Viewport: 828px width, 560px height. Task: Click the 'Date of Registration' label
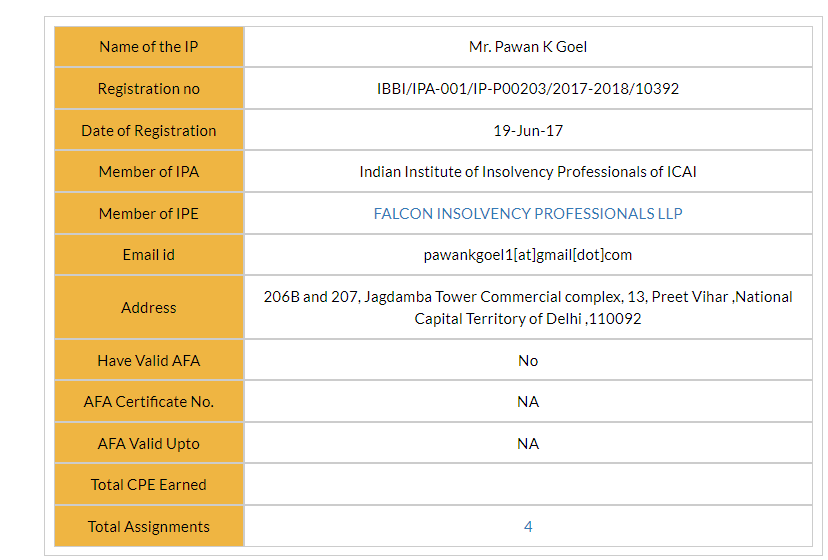pyautogui.click(x=149, y=130)
